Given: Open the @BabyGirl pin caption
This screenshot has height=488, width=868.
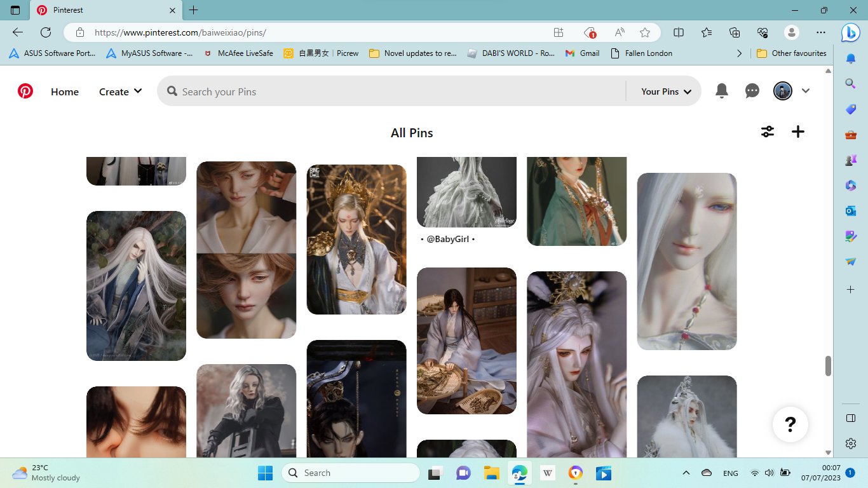Looking at the screenshot, I should point(448,239).
